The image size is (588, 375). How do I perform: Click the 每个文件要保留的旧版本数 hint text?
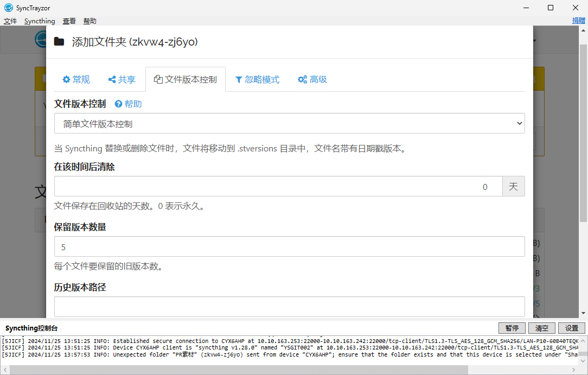pyautogui.click(x=108, y=266)
